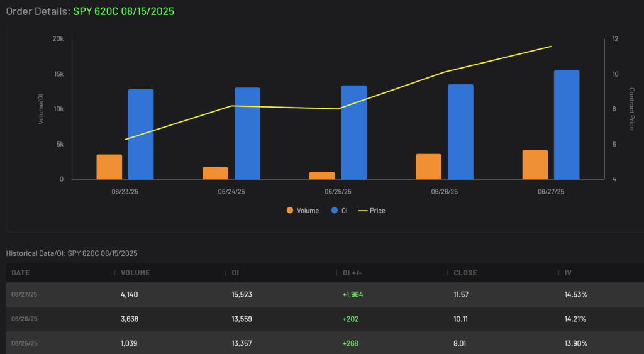Click the orange Volume legend dot
Screen dimensions: 644x354
290,210
